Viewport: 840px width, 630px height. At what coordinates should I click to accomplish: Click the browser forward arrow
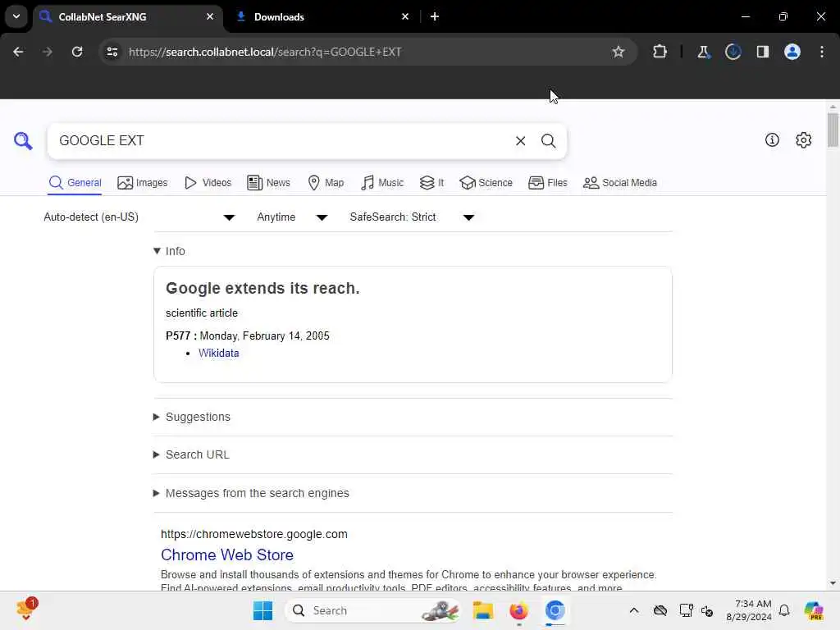(x=47, y=52)
